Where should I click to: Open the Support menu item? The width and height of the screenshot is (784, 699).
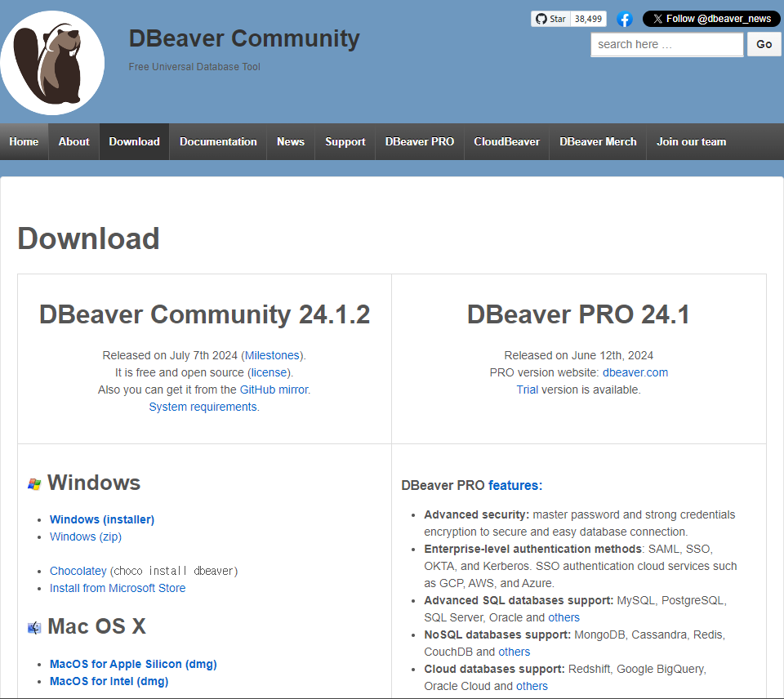[345, 142]
